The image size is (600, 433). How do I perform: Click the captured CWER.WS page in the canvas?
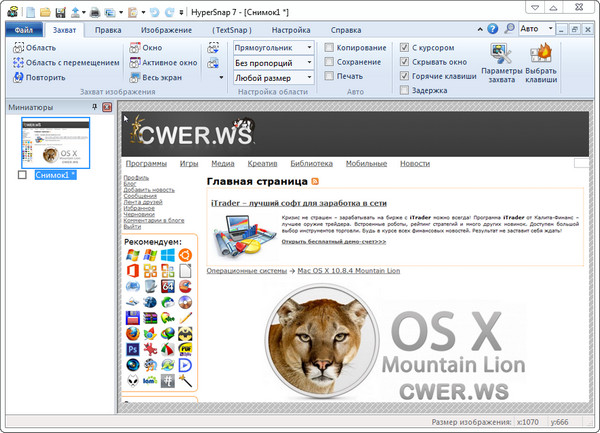point(355,257)
